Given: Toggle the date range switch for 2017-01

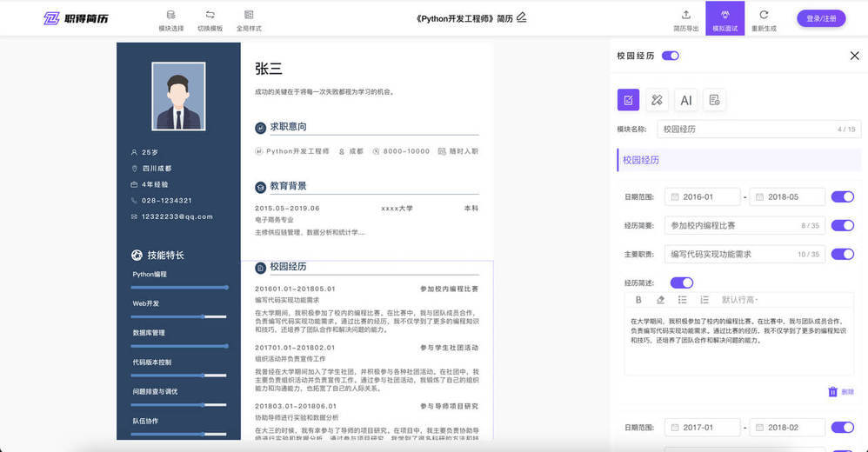Looking at the screenshot, I should (x=843, y=427).
